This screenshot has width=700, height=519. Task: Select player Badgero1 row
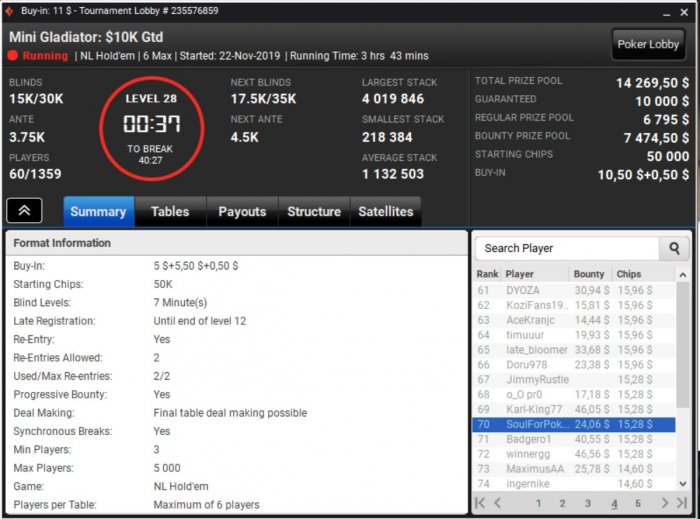574,439
